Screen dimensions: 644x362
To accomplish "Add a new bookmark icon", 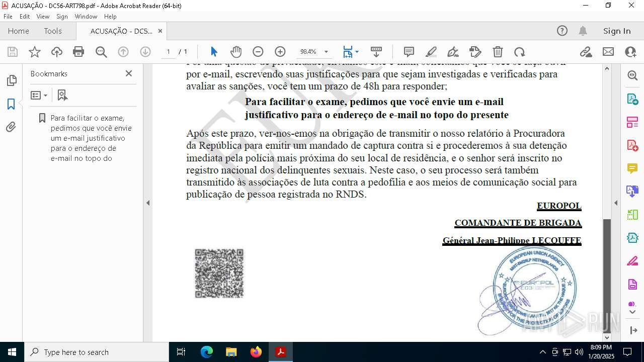I will point(62,95).
